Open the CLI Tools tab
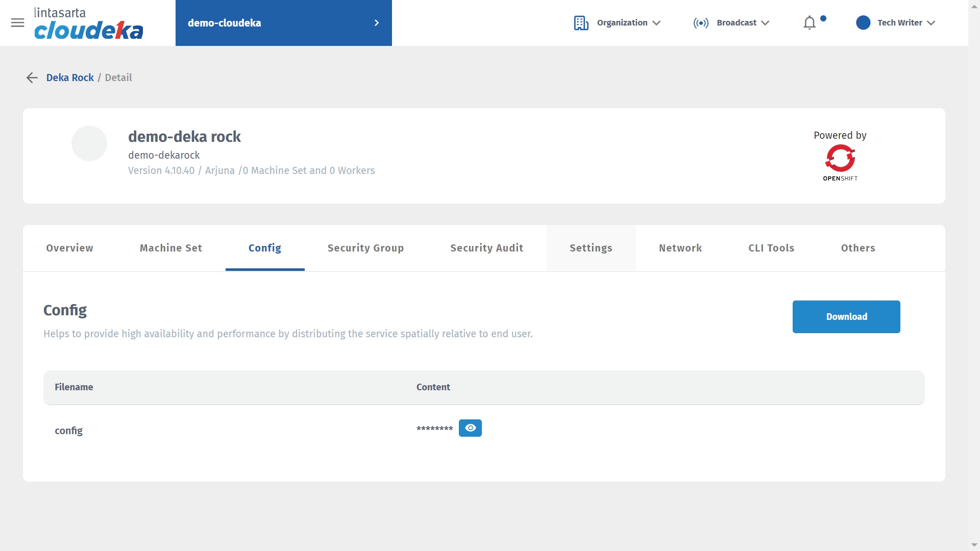980x551 pixels. [x=771, y=248]
